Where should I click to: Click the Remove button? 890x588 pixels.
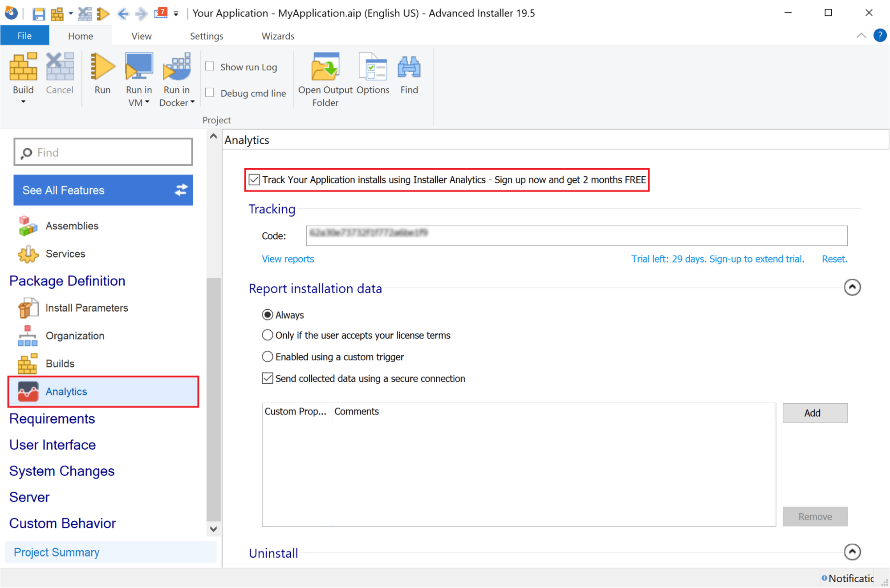point(815,516)
